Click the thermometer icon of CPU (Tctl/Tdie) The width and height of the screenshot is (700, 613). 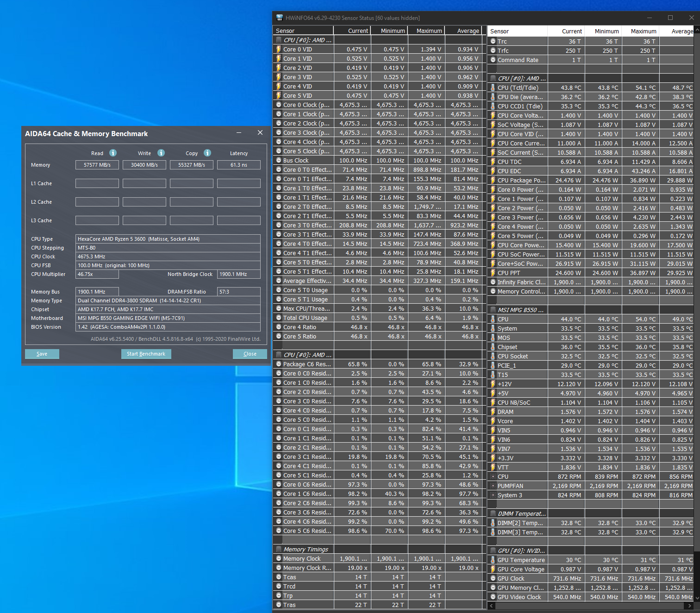coord(493,88)
